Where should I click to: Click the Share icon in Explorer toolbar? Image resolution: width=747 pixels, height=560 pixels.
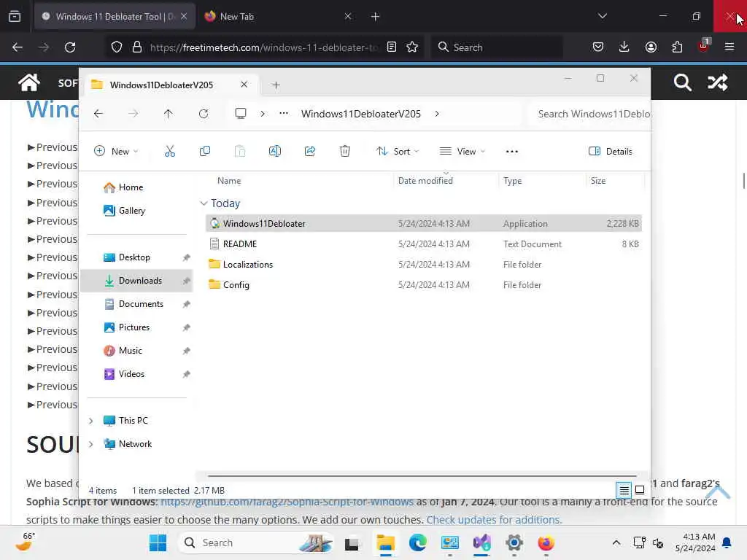pos(309,152)
